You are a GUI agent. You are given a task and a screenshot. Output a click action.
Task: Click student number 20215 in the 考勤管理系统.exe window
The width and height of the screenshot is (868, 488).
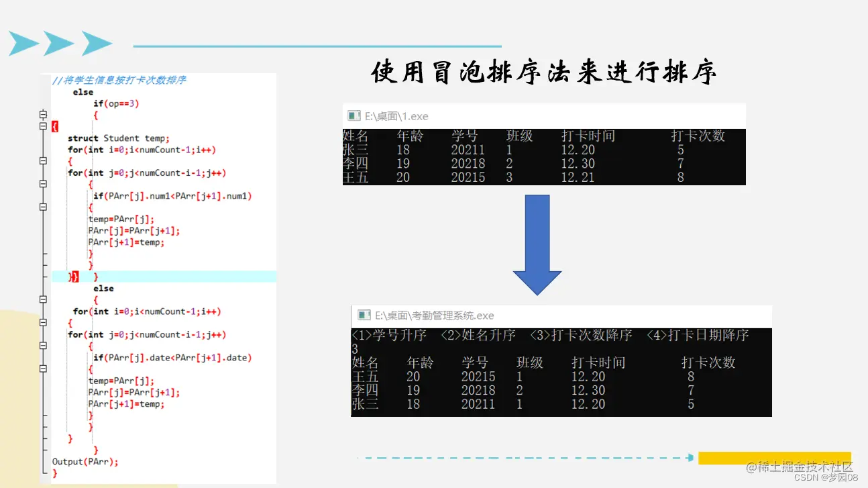(478, 377)
